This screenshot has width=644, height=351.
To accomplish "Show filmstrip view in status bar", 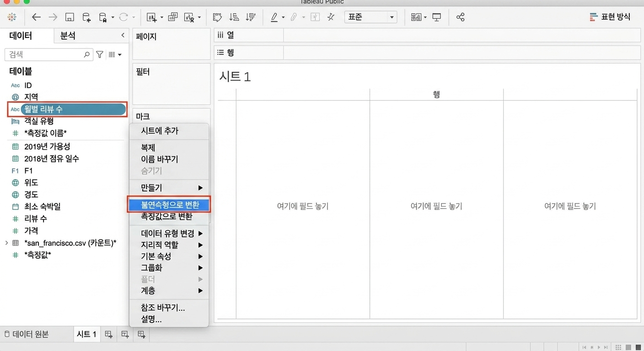I will [628, 348].
